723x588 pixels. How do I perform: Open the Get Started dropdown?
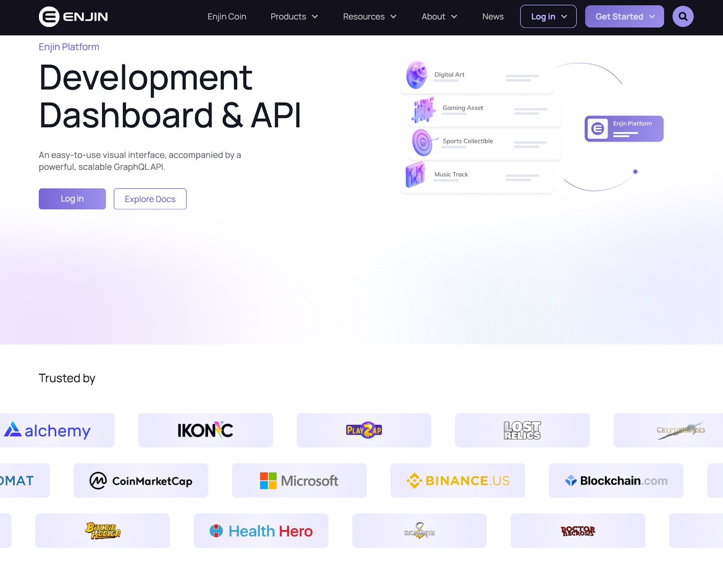click(x=624, y=17)
